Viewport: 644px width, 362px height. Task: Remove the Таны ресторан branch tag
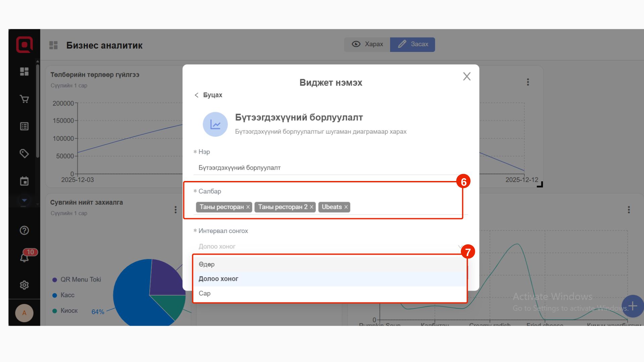coord(248,207)
